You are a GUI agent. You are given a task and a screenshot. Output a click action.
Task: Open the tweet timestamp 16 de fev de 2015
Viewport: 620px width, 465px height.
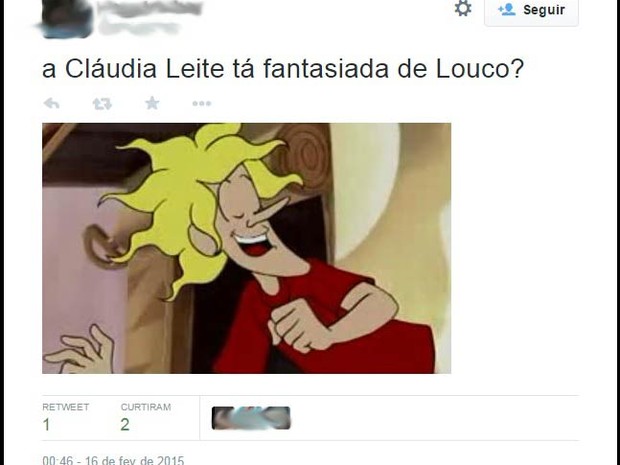coord(113,460)
